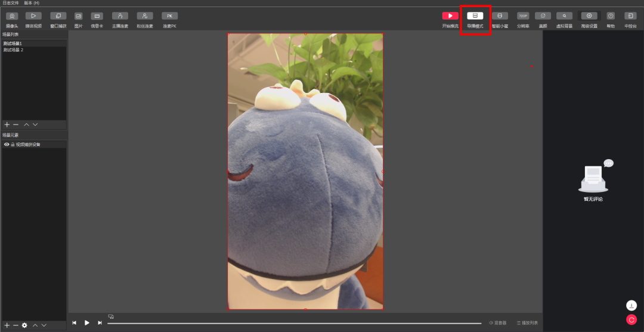644x332 pixels.
Task: Click the scroll-to-bottom arrow in the comments panel
Action: click(x=631, y=305)
